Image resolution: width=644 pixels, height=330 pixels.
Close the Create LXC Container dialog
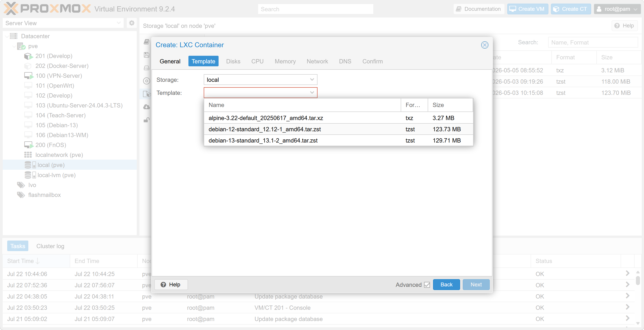[485, 45]
